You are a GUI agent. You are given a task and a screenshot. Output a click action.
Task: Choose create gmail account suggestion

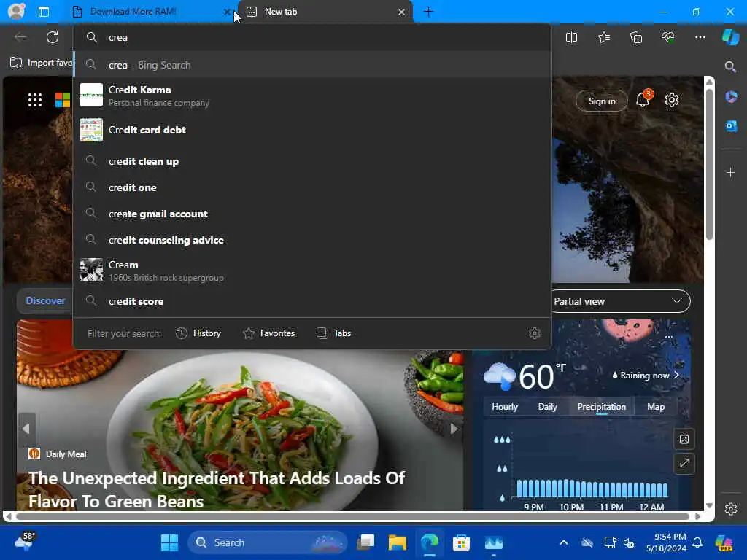point(312,214)
